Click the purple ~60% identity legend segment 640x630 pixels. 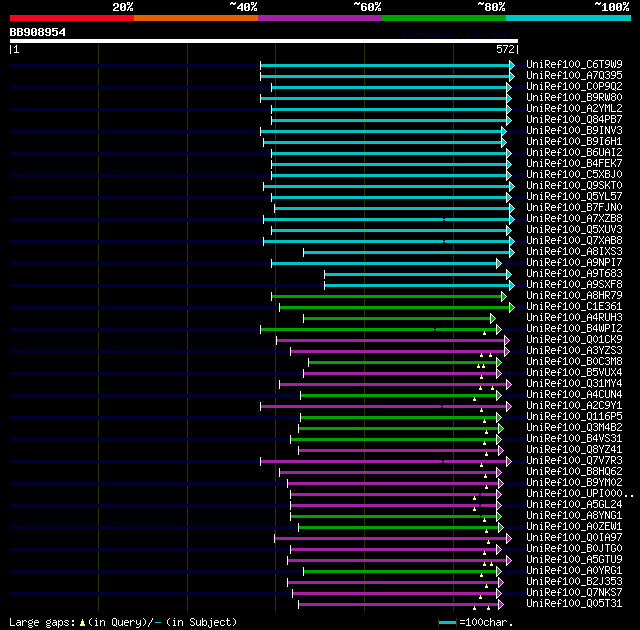pyautogui.click(x=320, y=18)
